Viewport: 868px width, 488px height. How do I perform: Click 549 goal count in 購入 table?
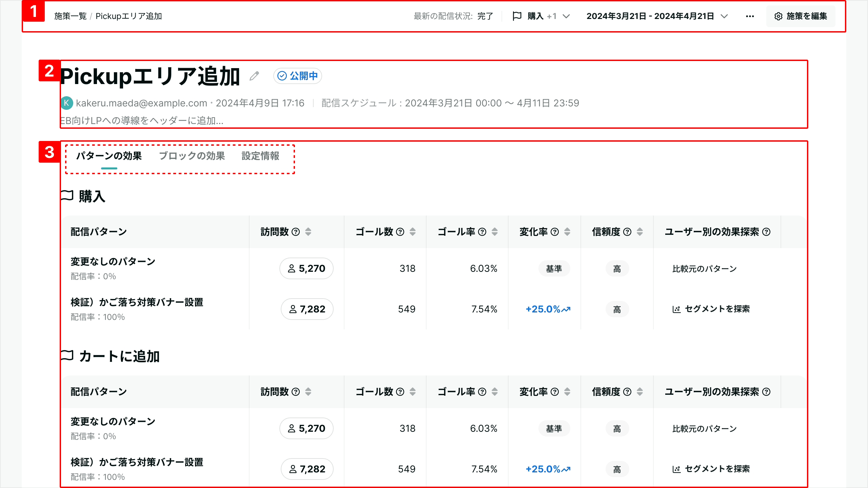point(407,309)
